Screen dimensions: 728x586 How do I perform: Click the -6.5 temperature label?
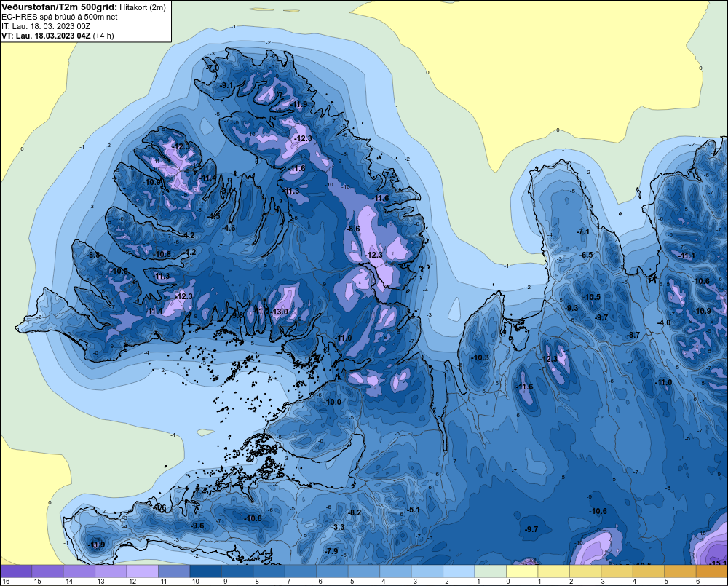[x=586, y=255]
